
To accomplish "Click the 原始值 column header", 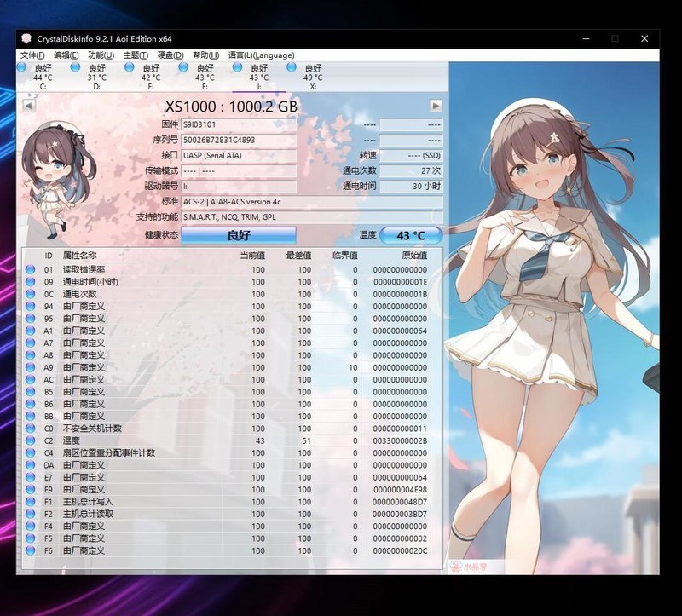I will tap(413, 255).
